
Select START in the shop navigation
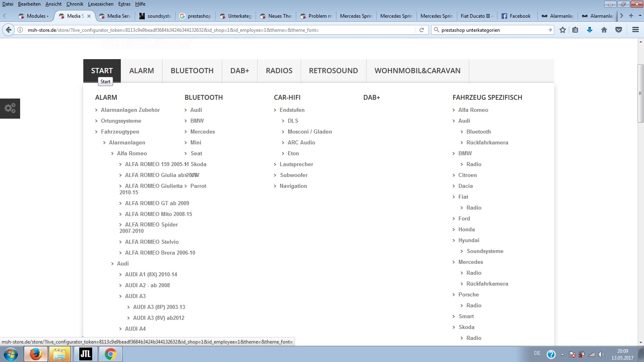[102, 71]
